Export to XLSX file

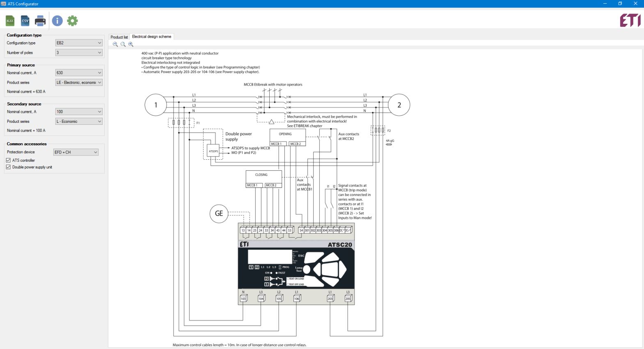coord(10,21)
